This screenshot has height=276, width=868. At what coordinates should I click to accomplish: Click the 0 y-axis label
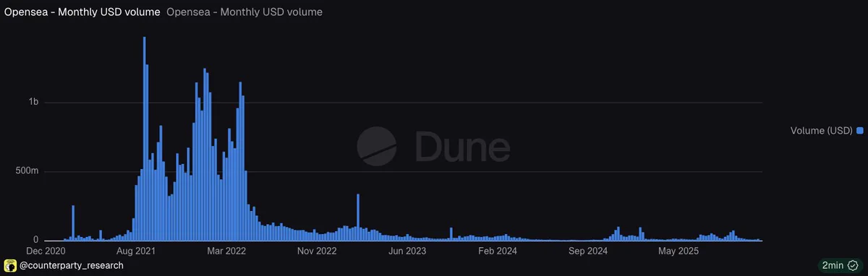[x=35, y=240]
